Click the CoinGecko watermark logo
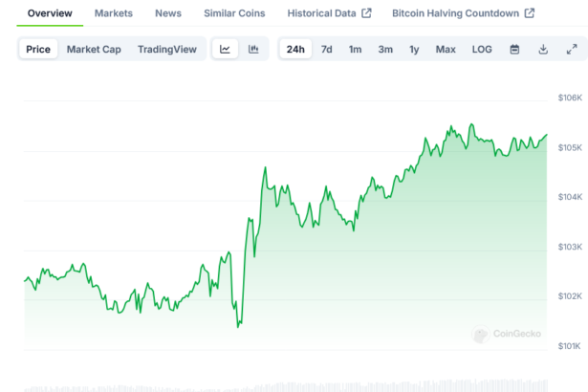588x392 pixels. [x=508, y=335]
